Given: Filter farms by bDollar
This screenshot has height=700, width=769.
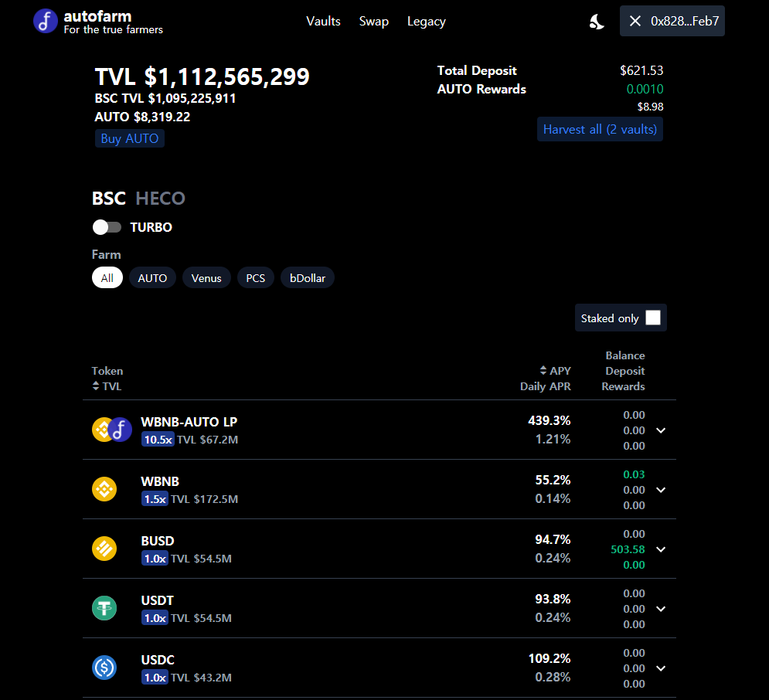Looking at the screenshot, I should tap(308, 278).
